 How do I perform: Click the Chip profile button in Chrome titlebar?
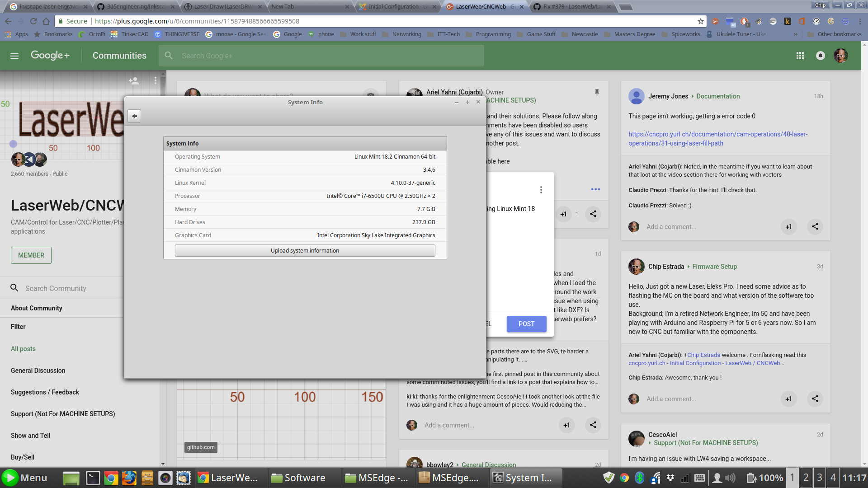tap(821, 5)
